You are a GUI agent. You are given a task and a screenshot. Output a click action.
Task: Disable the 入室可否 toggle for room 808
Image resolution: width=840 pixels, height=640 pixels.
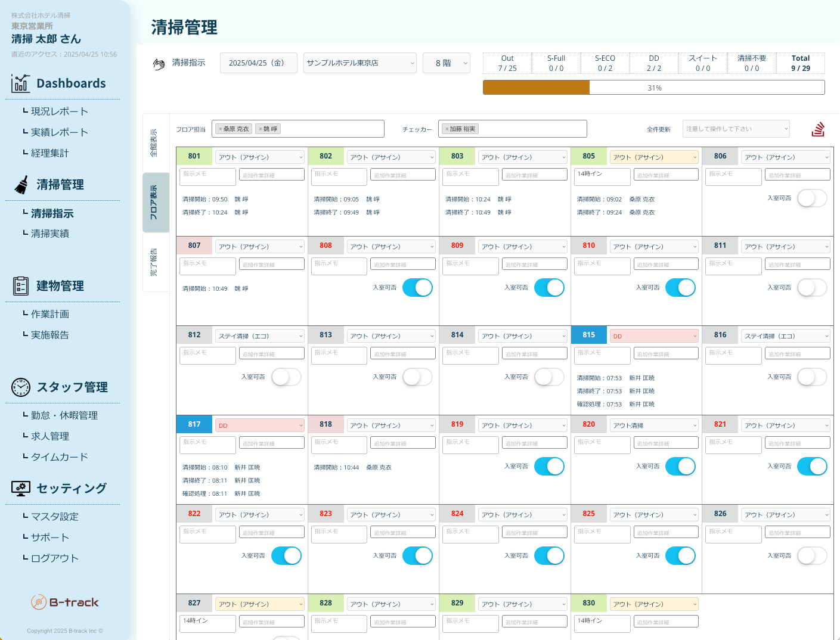pos(417,287)
